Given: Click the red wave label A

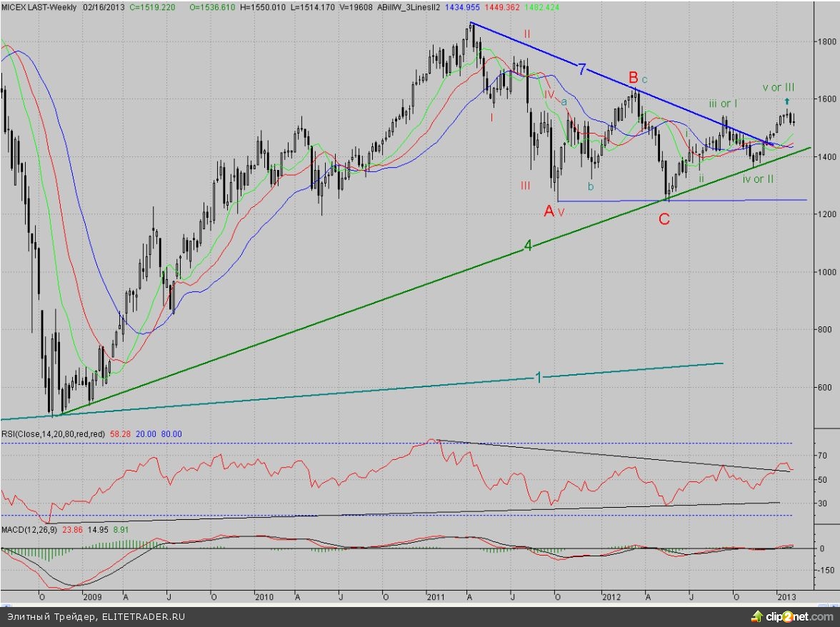Looking at the screenshot, I should point(549,210).
